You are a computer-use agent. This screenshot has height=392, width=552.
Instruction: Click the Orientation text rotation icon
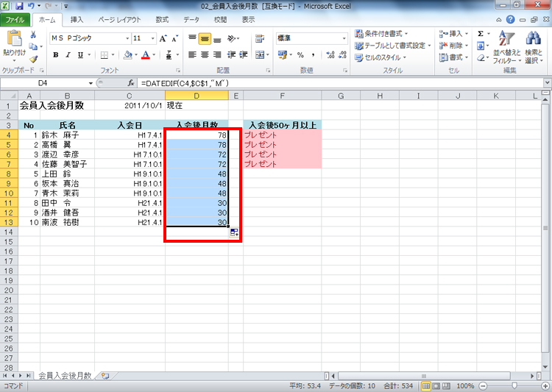point(233,38)
